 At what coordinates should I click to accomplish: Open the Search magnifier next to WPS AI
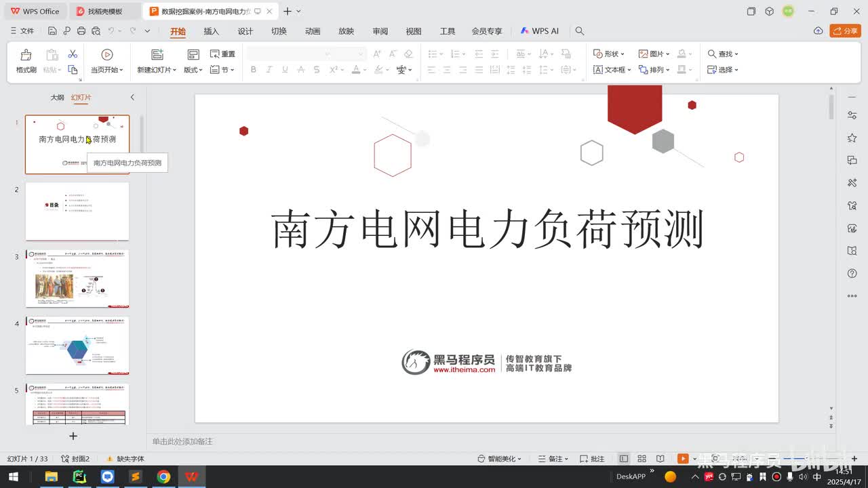point(579,31)
